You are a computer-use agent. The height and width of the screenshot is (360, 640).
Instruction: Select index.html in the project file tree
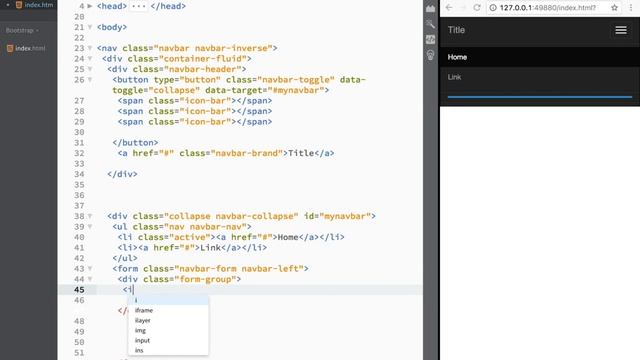click(26, 48)
